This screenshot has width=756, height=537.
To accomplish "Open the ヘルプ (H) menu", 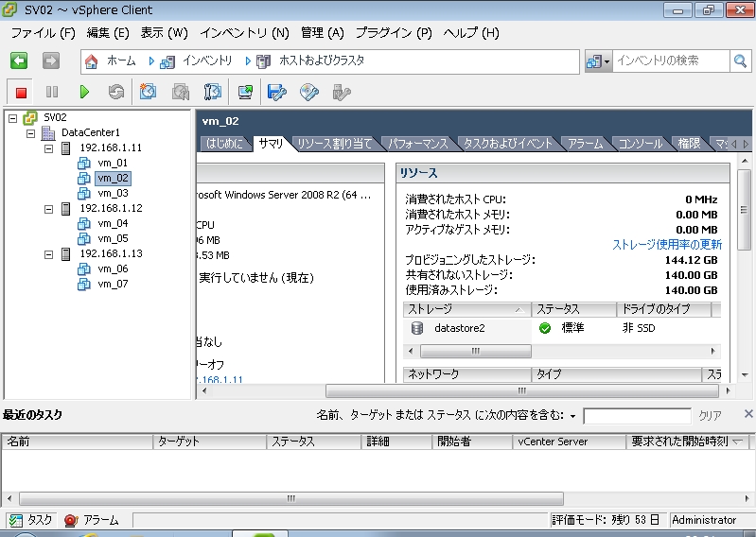I will click(471, 33).
